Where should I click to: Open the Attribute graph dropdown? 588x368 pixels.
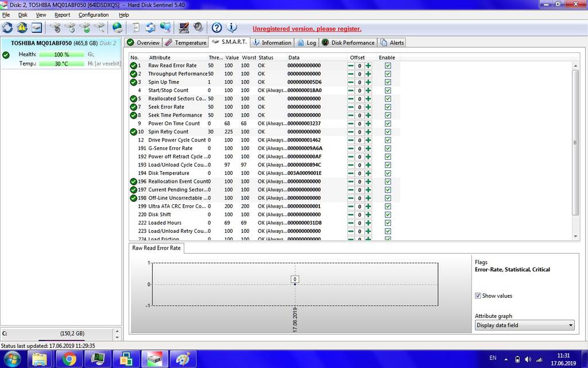pos(525,325)
